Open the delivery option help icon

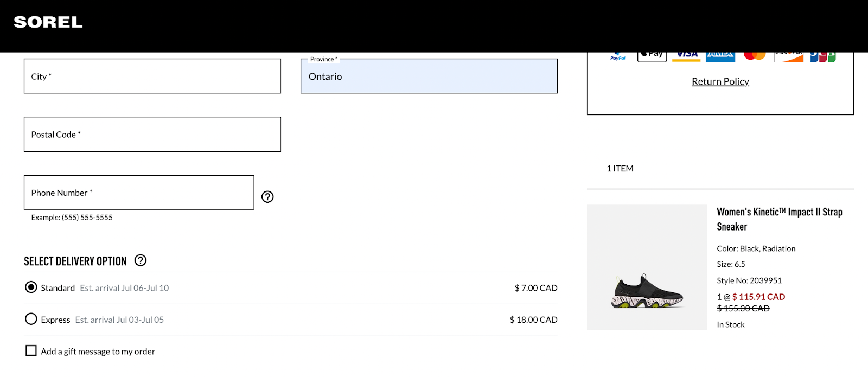141,260
